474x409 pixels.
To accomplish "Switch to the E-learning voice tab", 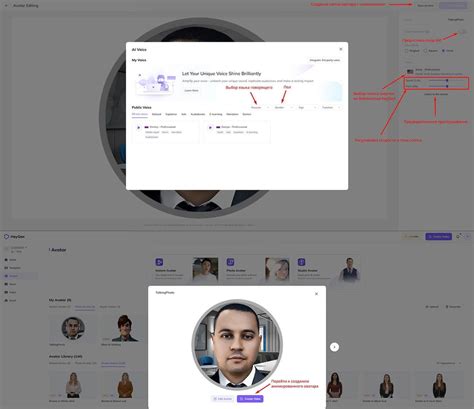I will tap(216, 114).
